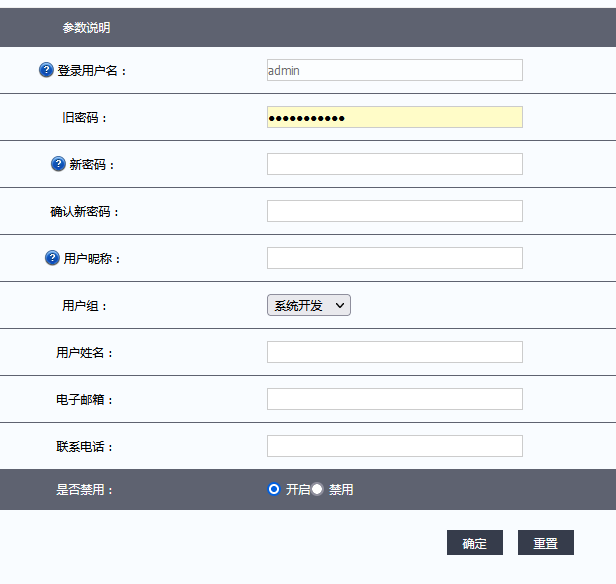Click the help icon beside 新密码

pyautogui.click(x=58, y=164)
